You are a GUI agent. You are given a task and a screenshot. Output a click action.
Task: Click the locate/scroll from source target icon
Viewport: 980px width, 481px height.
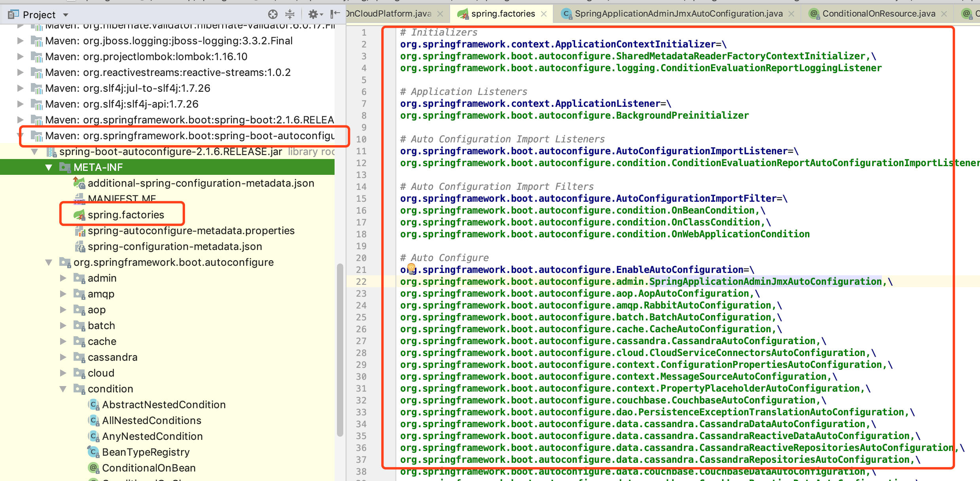[x=272, y=14]
